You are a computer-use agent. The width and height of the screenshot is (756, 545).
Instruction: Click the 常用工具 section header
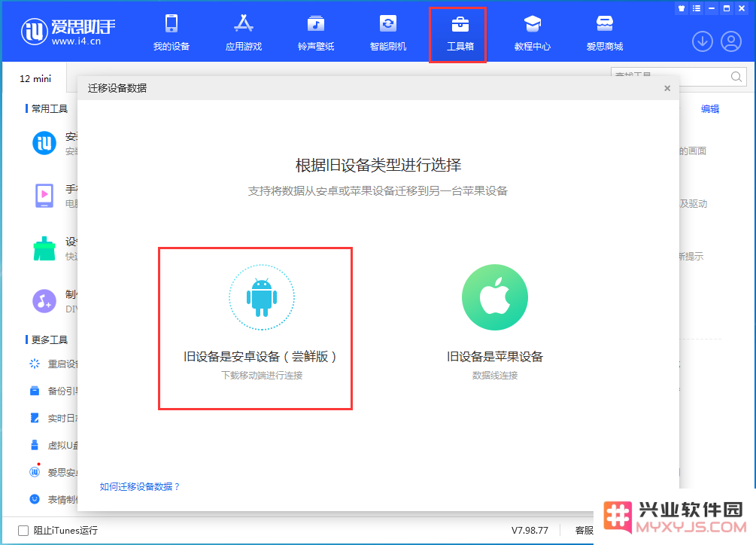49,109
